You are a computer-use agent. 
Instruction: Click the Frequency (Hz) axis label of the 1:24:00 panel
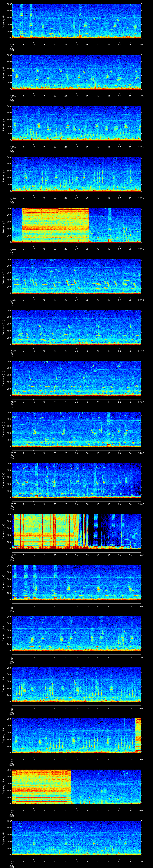click(x=3, y=531)
